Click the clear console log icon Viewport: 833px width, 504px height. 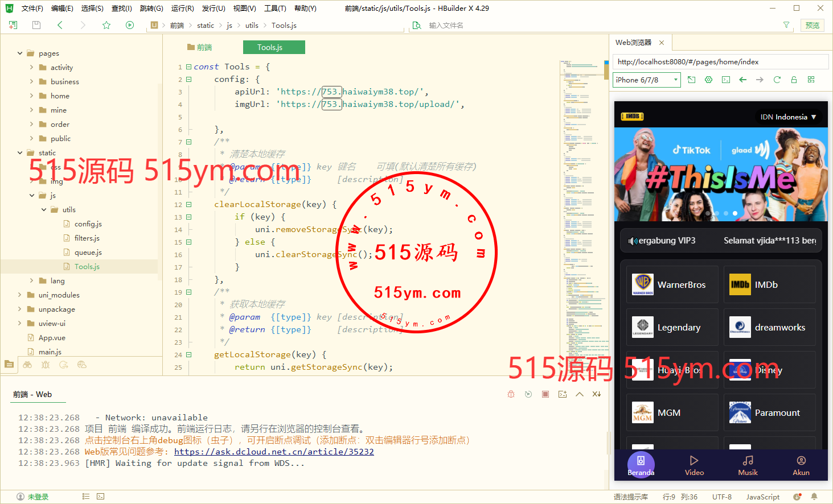pyautogui.click(x=597, y=394)
